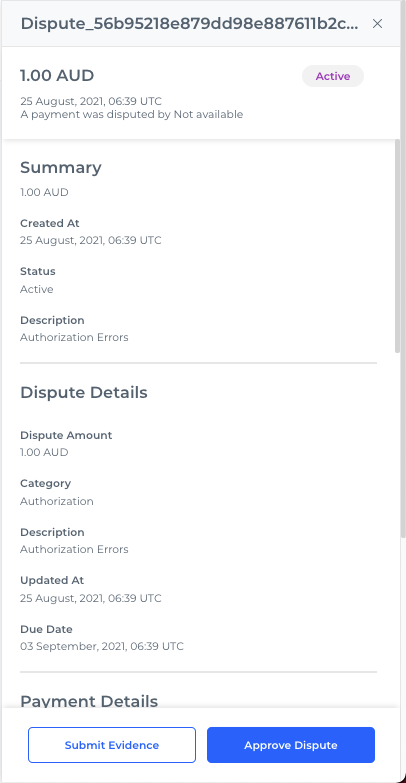Click Authorization Errors under Summary Description
406x783 pixels.
coord(74,337)
